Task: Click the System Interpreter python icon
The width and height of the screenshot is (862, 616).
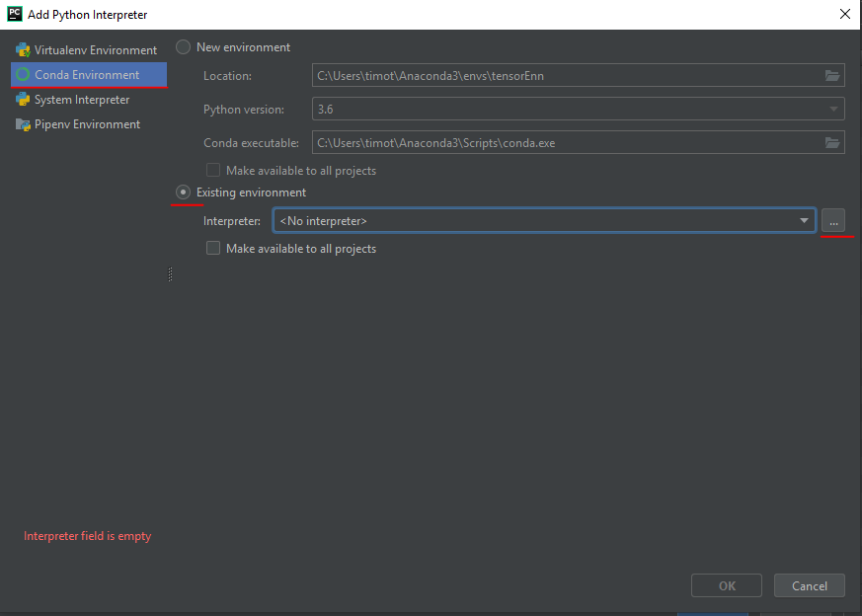Action: 23,100
